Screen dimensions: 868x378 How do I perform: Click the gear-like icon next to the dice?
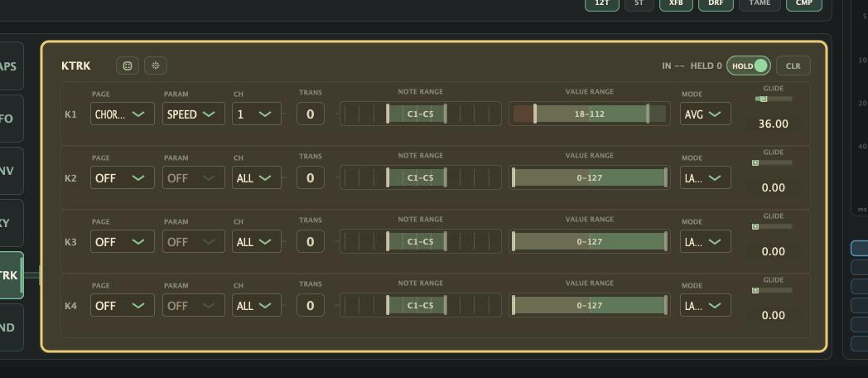point(156,66)
